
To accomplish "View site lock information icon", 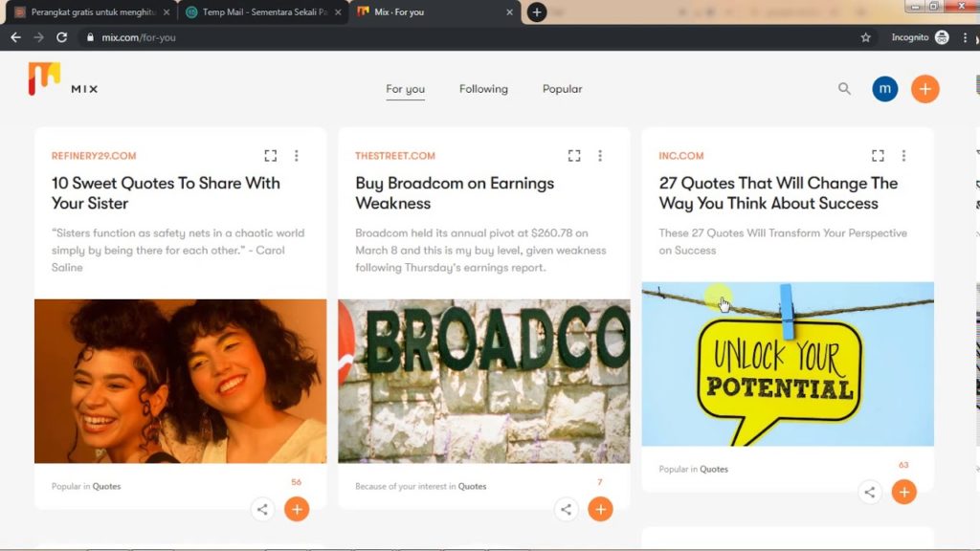I will pos(90,37).
